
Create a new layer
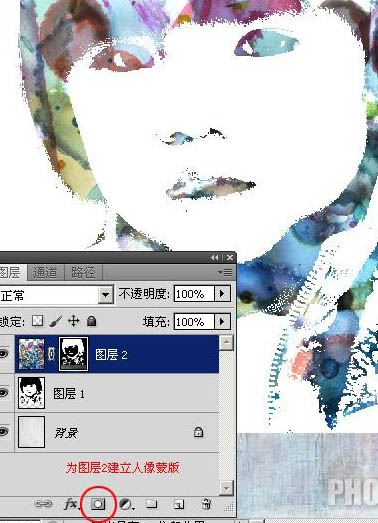click(x=179, y=504)
